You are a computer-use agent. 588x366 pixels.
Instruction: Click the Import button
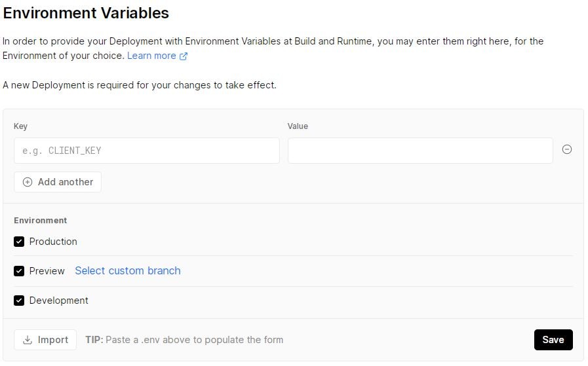(x=45, y=340)
